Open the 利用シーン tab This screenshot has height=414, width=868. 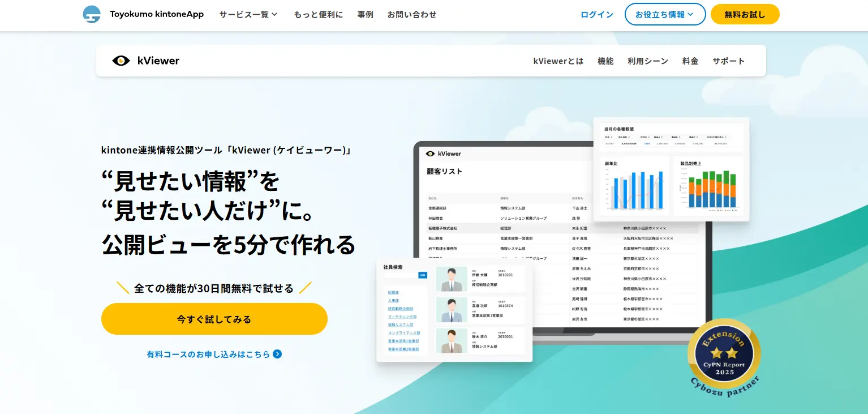(648, 61)
